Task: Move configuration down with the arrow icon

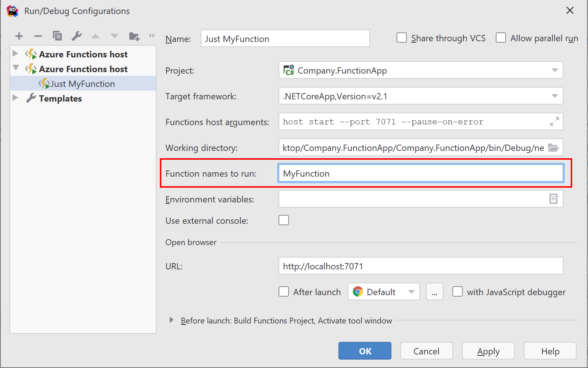Action: pyautogui.click(x=115, y=36)
